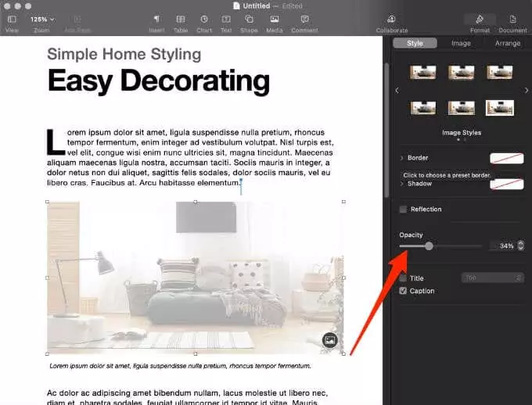Open the 125% zoom dropdown

[x=42, y=20]
